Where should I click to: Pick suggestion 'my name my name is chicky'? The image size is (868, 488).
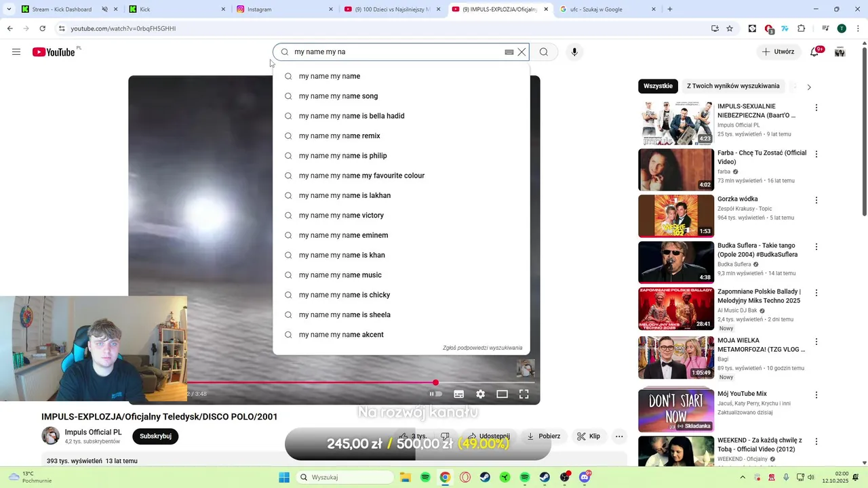[401, 295]
